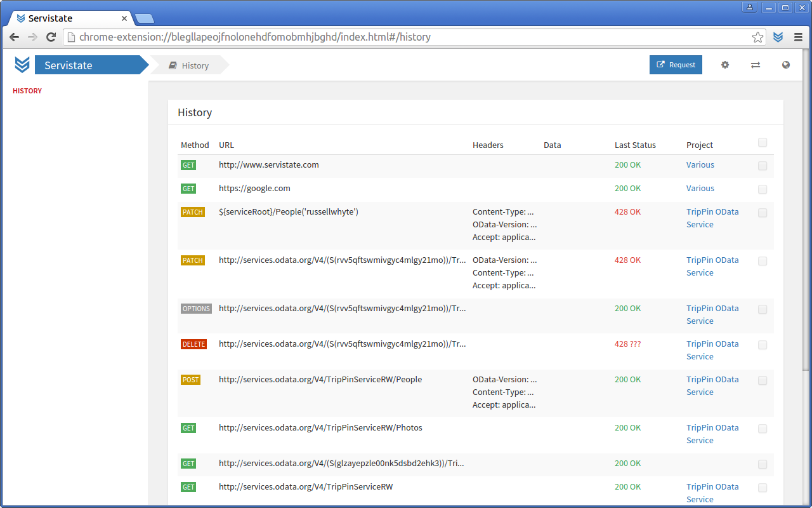Screen dimensions: 812x508
Task: Select the Servistate browser tab
Action: pyautogui.click(x=70, y=18)
